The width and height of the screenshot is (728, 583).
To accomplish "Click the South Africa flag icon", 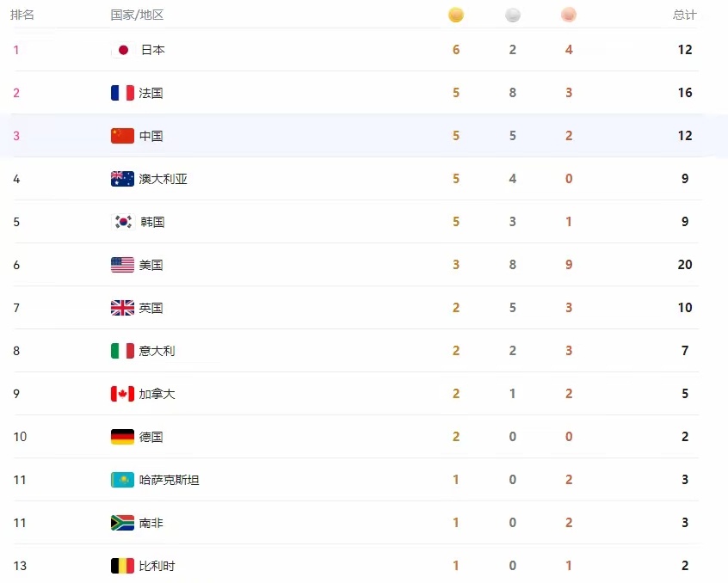I will [x=122, y=523].
